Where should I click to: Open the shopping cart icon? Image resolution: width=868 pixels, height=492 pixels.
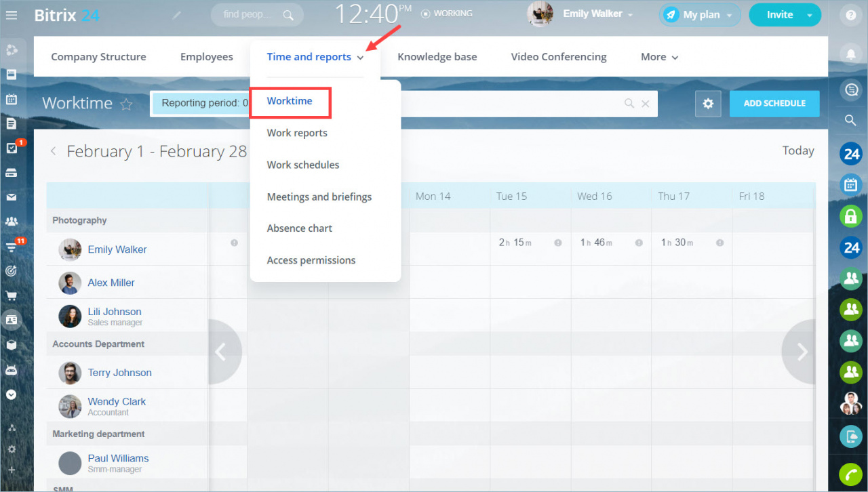(x=11, y=295)
